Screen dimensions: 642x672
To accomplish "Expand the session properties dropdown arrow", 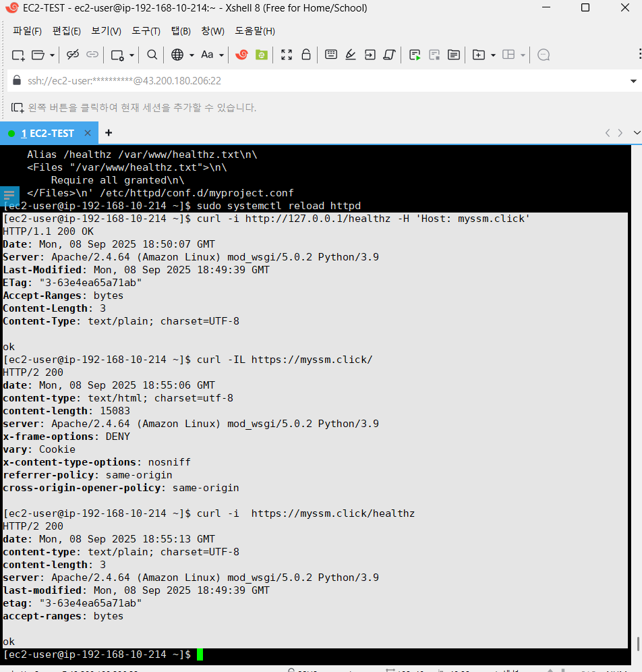I will (132, 55).
